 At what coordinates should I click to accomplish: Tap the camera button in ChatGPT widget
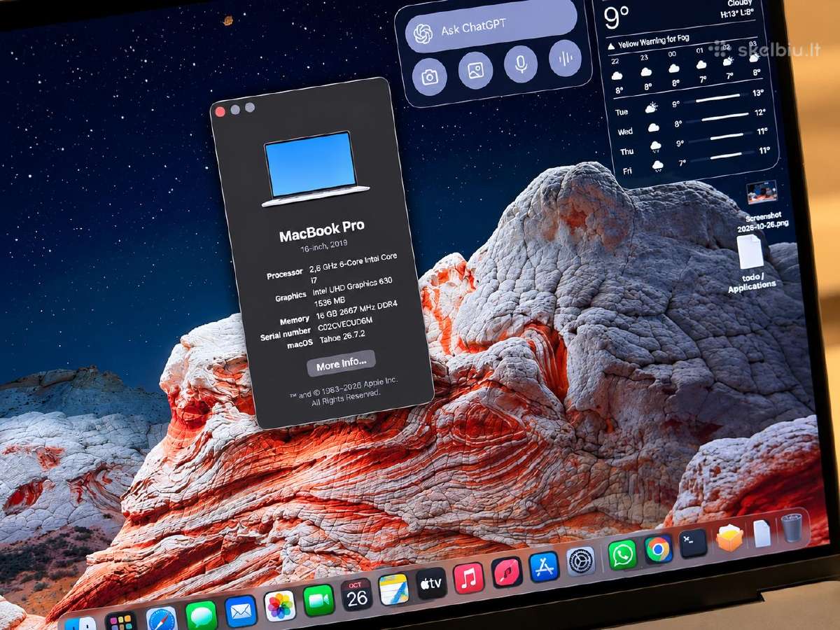coord(430,76)
